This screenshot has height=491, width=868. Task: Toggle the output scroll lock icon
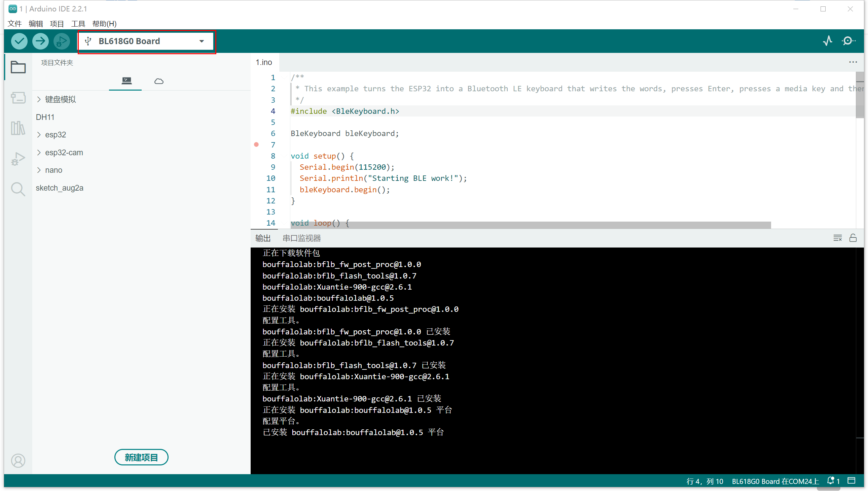coord(853,238)
